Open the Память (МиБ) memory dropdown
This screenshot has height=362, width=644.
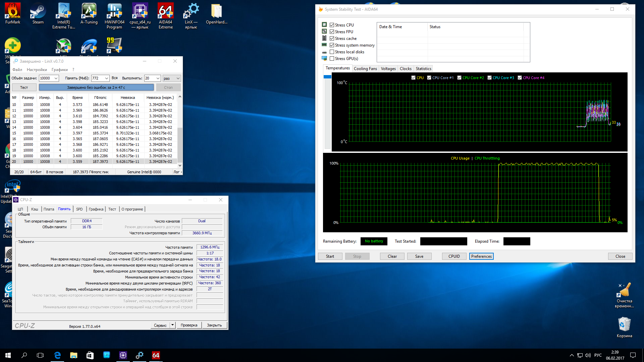coord(106,78)
